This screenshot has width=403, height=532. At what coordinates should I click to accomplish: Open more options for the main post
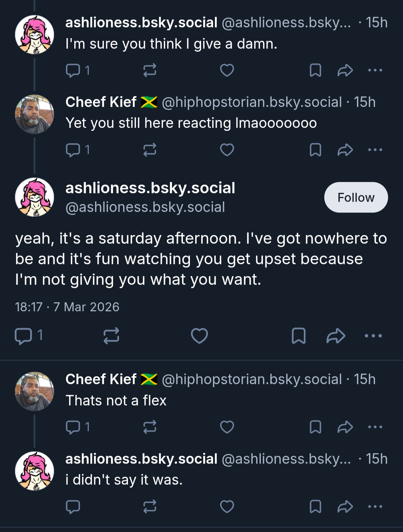[x=373, y=335]
